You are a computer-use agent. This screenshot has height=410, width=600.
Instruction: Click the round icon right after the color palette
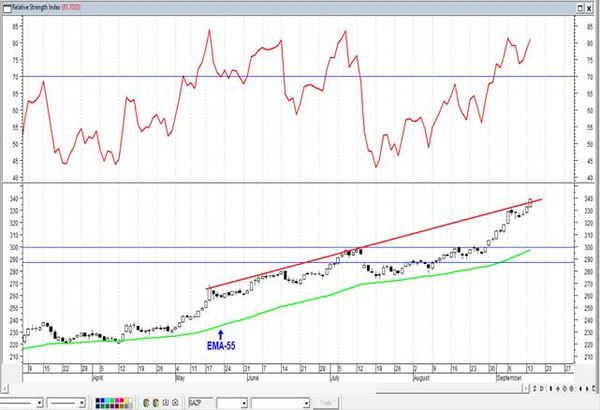coord(146,403)
